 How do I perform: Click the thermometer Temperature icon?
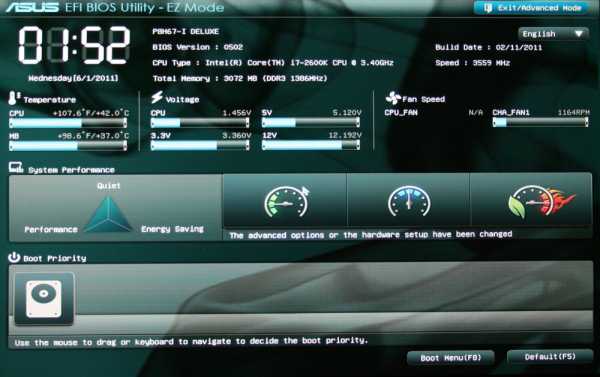14,98
